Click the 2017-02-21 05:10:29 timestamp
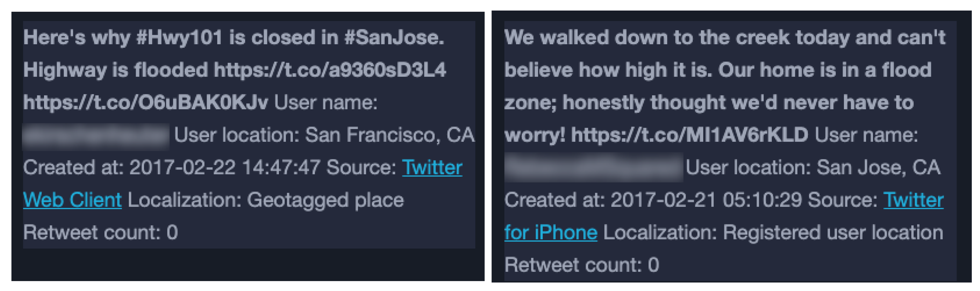The width and height of the screenshot is (980, 291). click(x=706, y=200)
